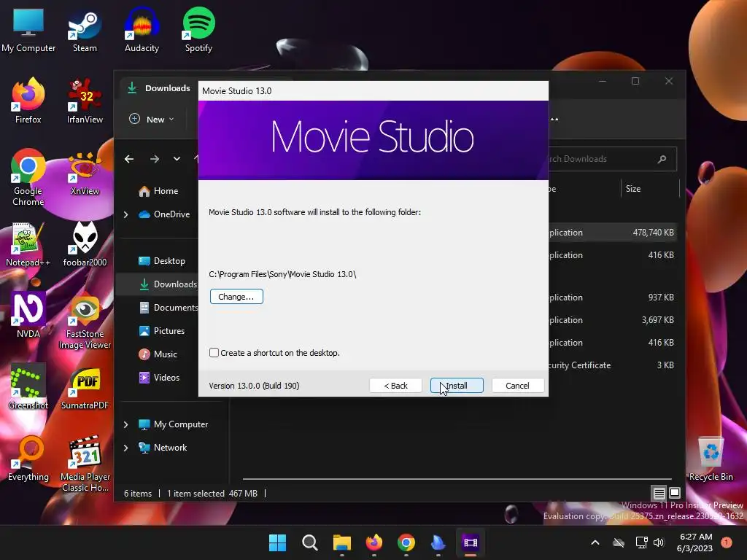The image size is (747, 560).
Task: Open Windows Start menu
Action: click(x=277, y=542)
